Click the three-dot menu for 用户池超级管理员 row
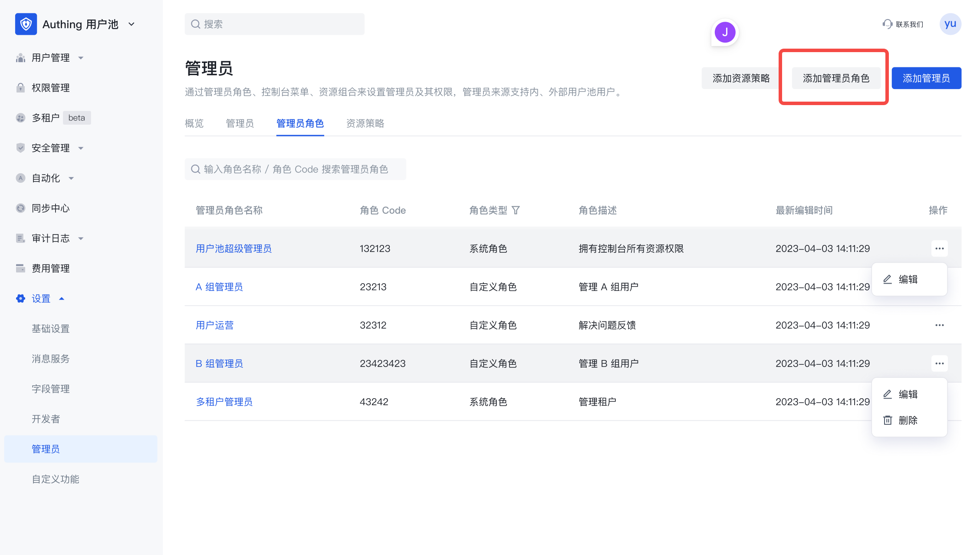Viewport: 980px width, 555px height. pyautogui.click(x=939, y=248)
